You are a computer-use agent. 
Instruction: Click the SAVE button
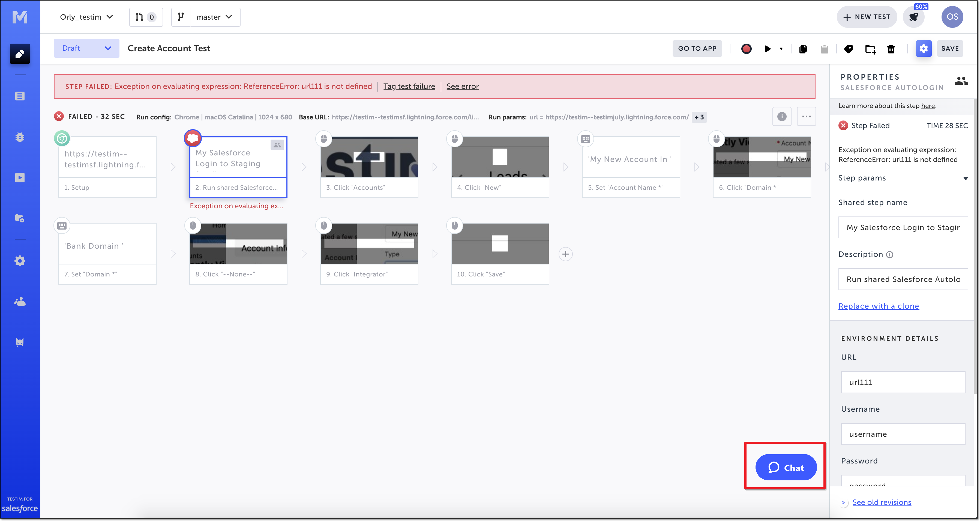pos(950,48)
